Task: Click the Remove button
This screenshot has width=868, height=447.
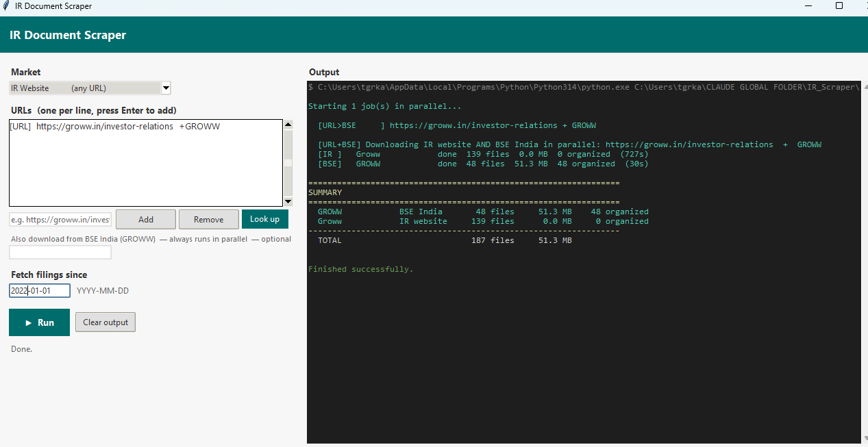Action: 208,219
